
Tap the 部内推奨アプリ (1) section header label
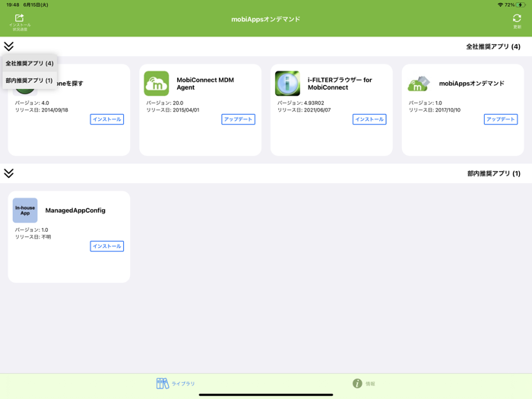[494, 173]
